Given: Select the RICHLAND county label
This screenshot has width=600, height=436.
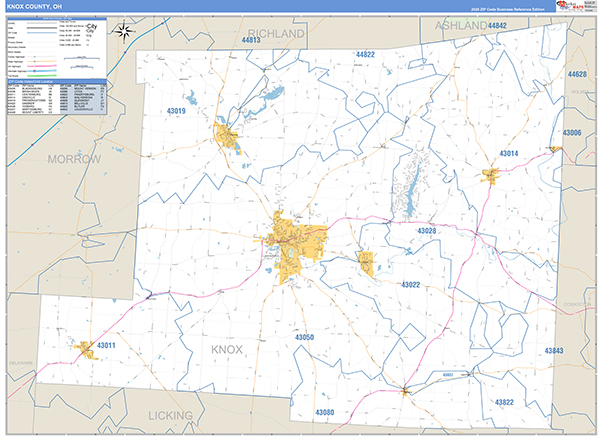Looking at the screenshot, I should [276, 34].
